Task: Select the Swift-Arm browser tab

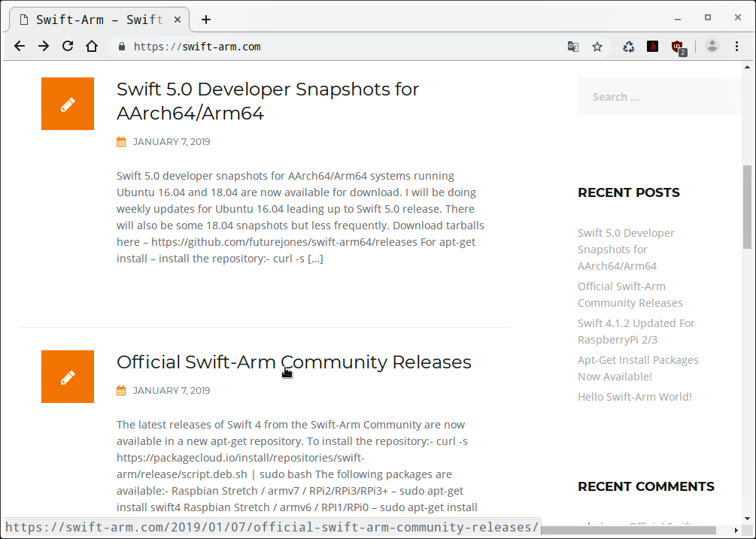Action: point(99,20)
